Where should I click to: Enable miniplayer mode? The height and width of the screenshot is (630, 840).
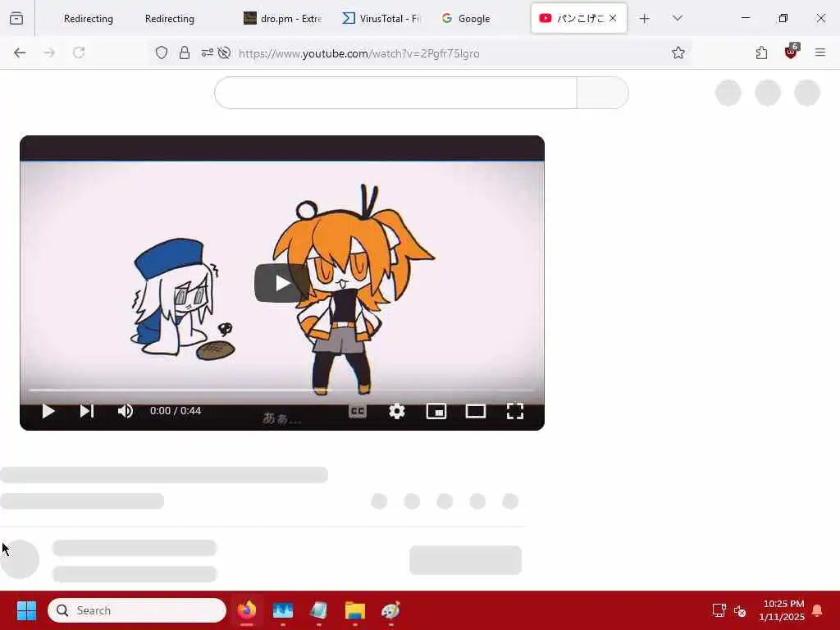pos(436,411)
